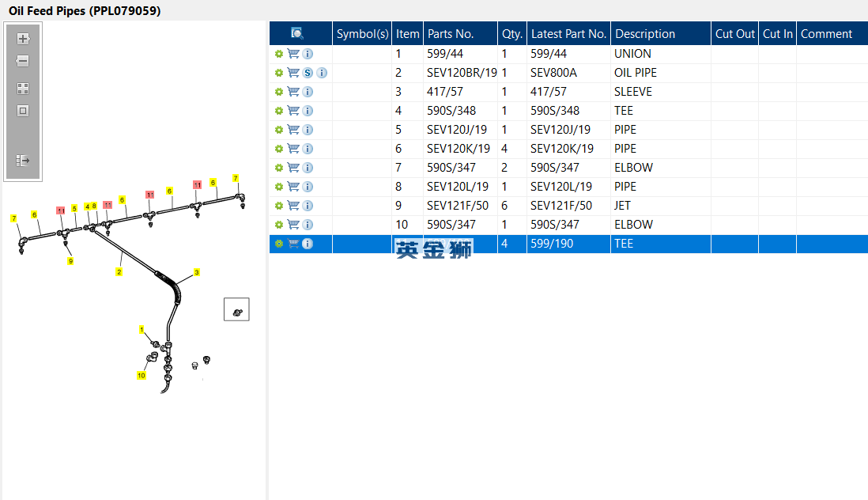
Task: Add UNION 599/44 to shopping cart
Action: pyautogui.click(x=293, y=54)
